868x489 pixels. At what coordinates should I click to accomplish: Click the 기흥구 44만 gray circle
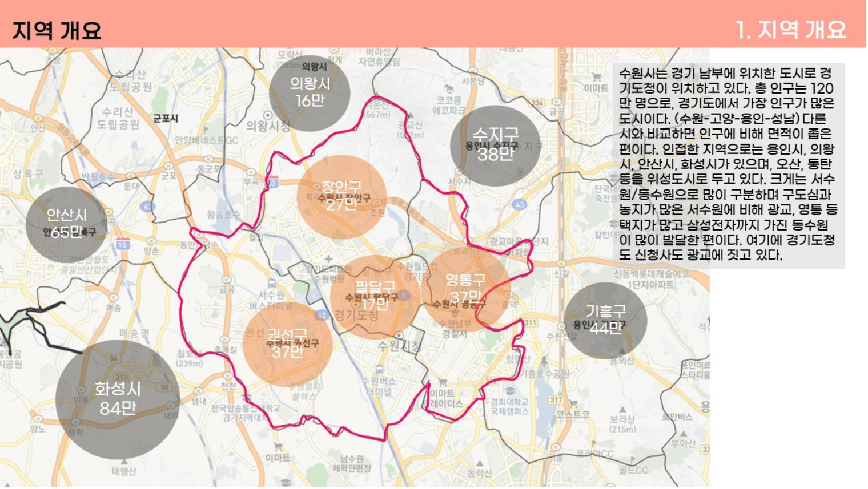(606, 320)
